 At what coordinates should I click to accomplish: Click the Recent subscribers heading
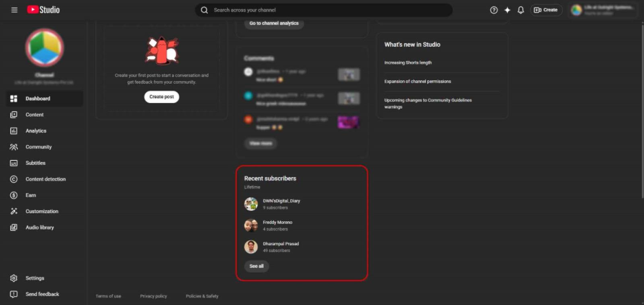(x=270, y=179)
